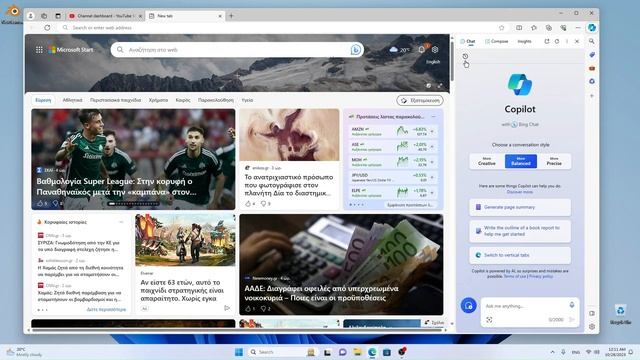
Task: Show hidden system tray icons chevron
Action: [553, 352]
